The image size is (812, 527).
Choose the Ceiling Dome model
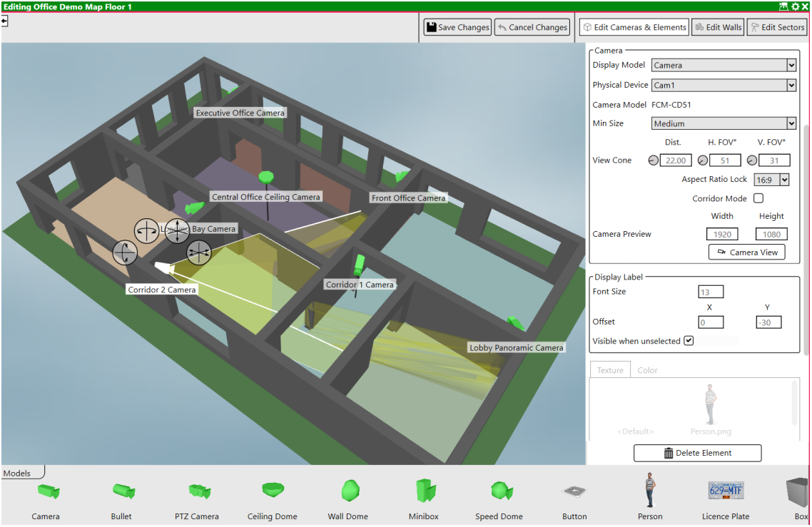click(273, 490)
